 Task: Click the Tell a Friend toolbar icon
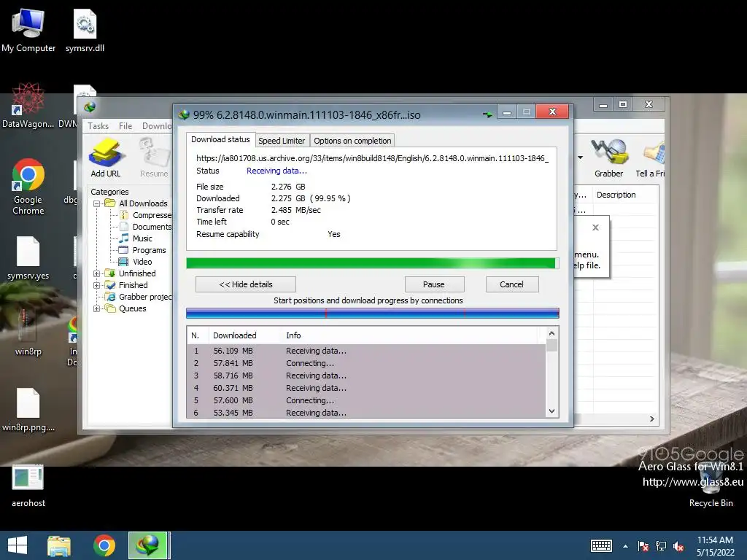[x=651, y=157]
